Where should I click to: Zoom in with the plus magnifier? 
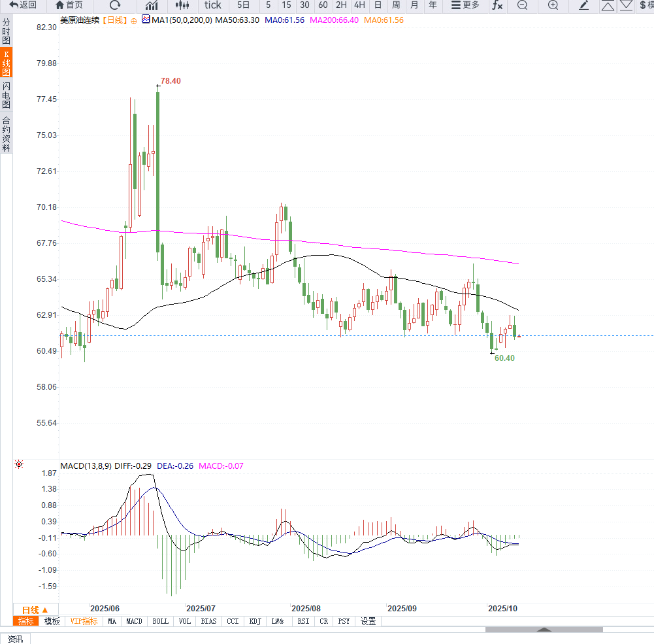[553, 5]
